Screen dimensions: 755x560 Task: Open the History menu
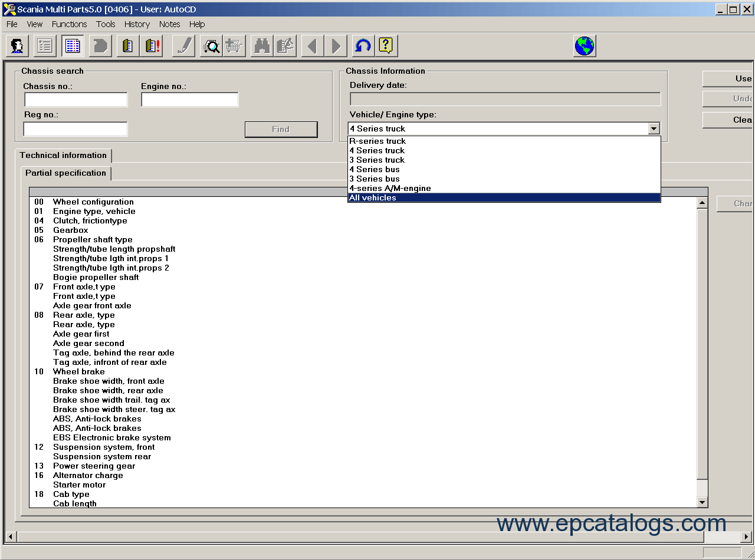click(x=137, y=24)
